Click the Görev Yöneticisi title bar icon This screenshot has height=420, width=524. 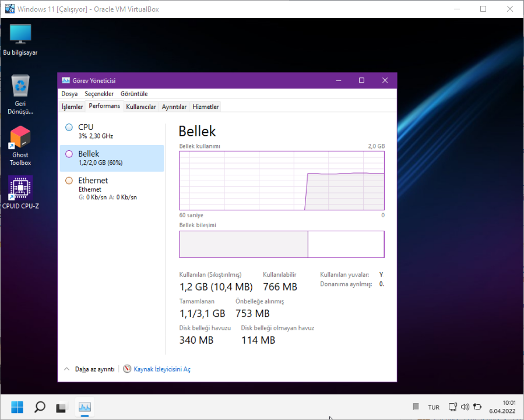[66, 80]
